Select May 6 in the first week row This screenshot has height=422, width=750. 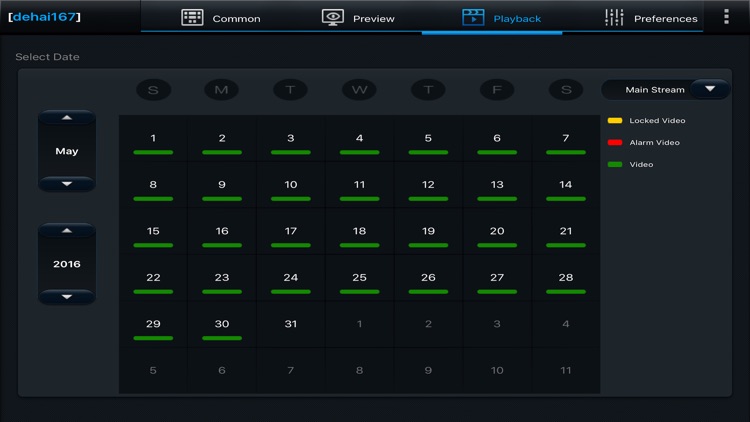click(x=497, y=138)
